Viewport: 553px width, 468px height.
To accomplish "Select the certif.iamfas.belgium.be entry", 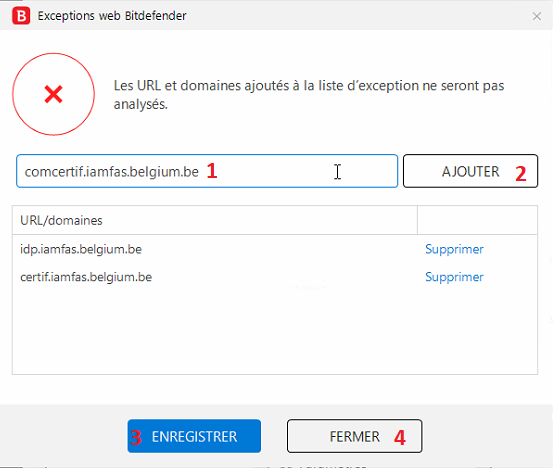I will click(x=86, y=277).
